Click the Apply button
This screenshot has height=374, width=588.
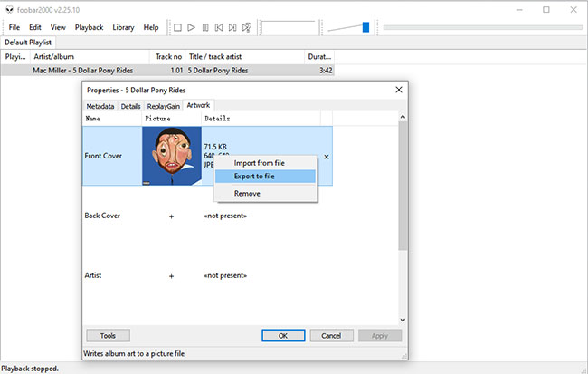[x=380, y=336]
